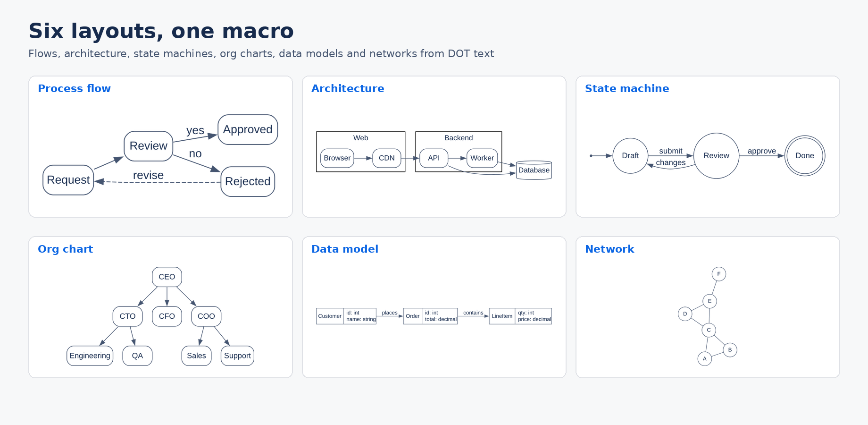This screenshot has width=868, height=425.
Task: Click the Network panel heading
Action: 609,249
